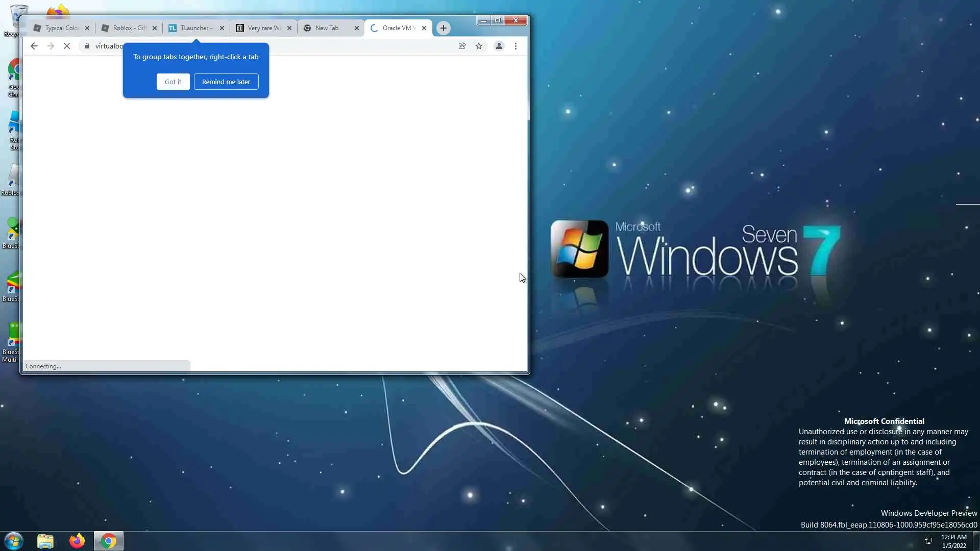Open a new tab with plus button
Screen dimensions: 980x551
point(443,28)
